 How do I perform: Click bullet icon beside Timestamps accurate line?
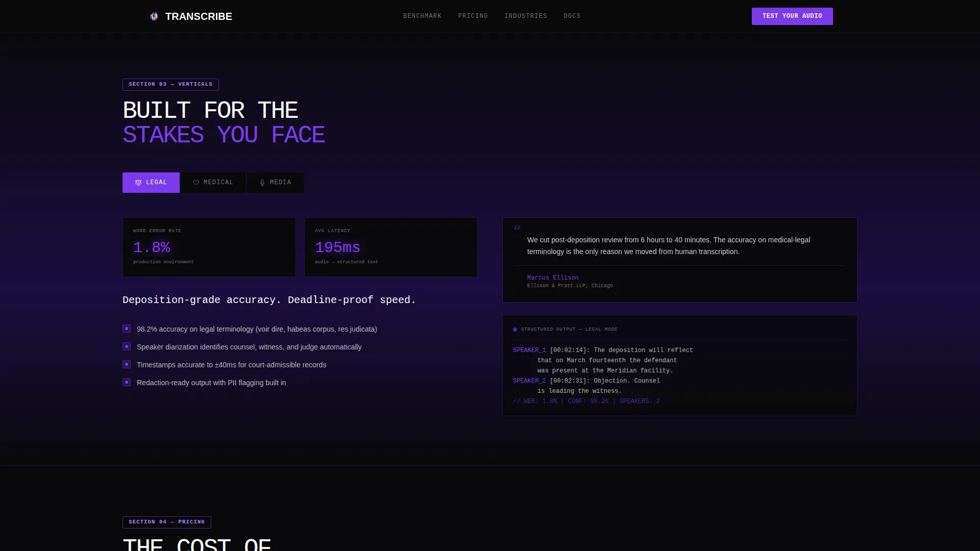click(x=127, y=365)
